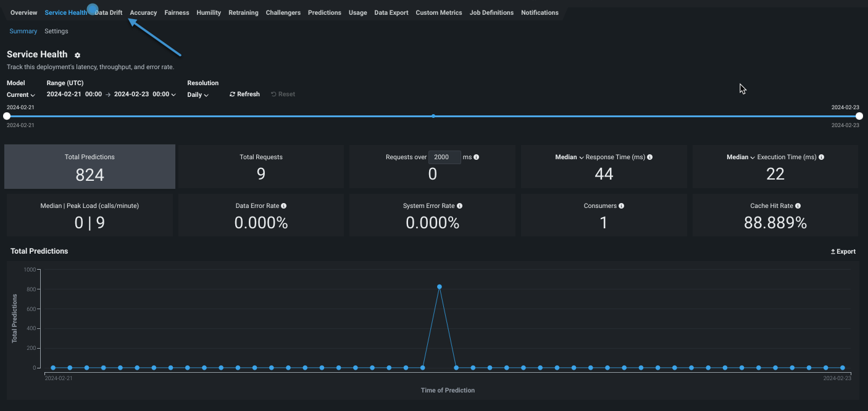This screenshot has height=411, width=868.
Task: Click the Service Health gear settings icon
Action: tap(77, 55)
